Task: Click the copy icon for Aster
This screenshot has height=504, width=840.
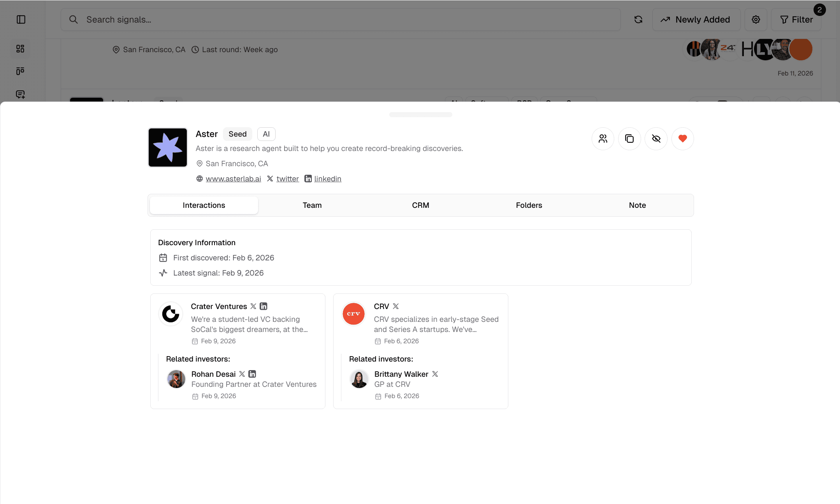Action: click(629, 139)
